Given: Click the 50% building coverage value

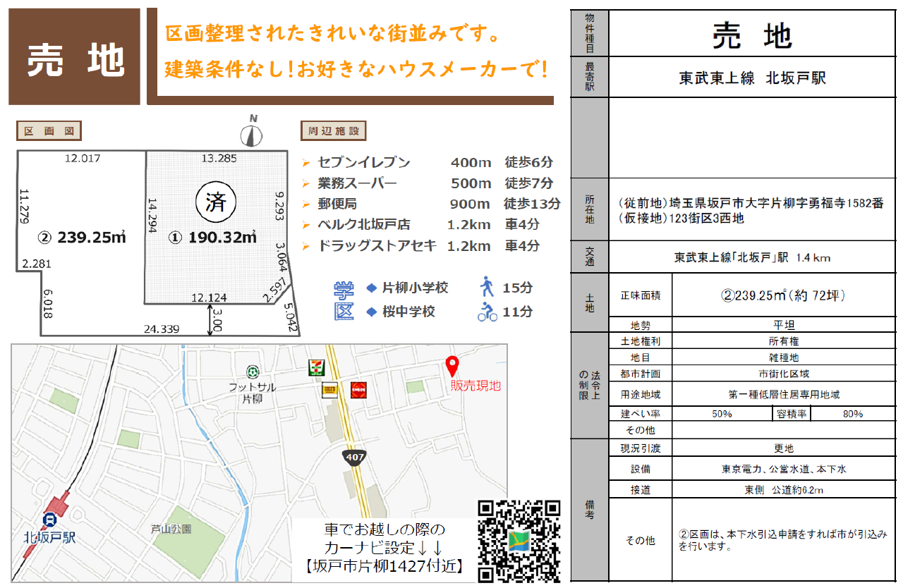Looking at the screenshot, I should 722,414.
